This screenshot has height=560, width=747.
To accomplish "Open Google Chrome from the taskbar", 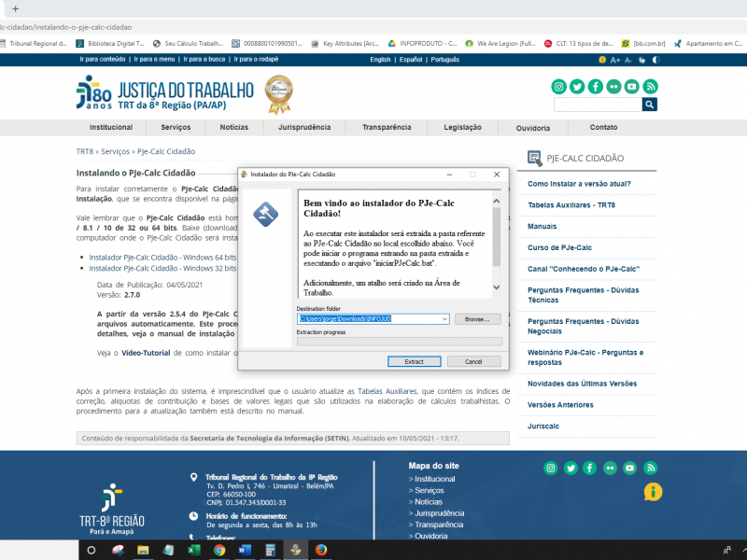I will [219, 550].
